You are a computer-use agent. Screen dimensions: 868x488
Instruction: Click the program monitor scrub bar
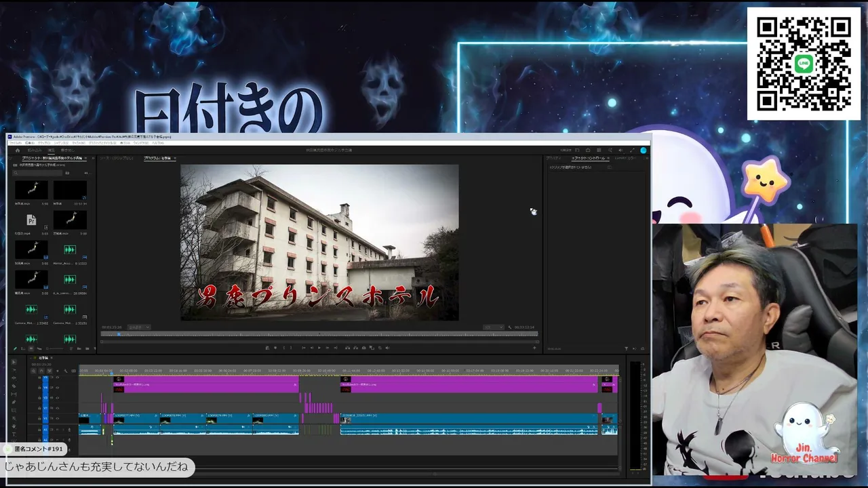(319, 333)
